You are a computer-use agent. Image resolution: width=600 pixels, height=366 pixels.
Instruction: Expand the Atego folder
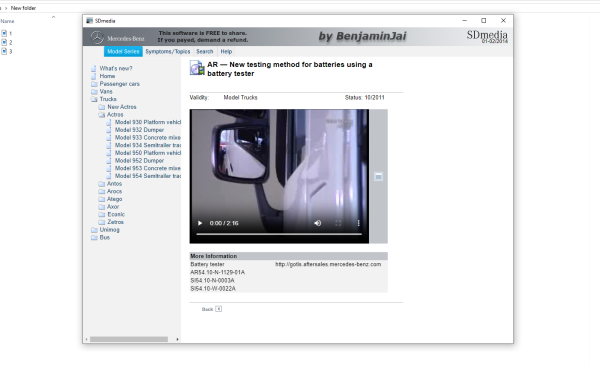coord(114,199)
